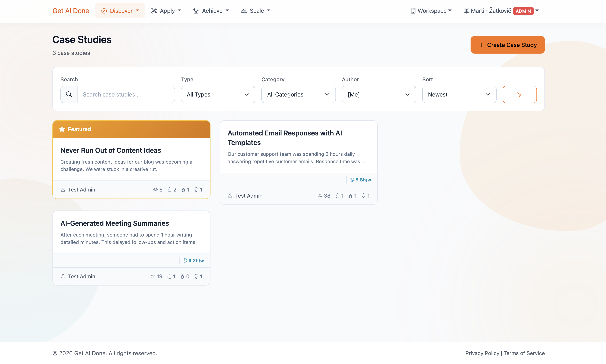Click the views eye icon on Meeting Summaries card
The width and height of the screenshot is (606, 364).
point(153,276)
